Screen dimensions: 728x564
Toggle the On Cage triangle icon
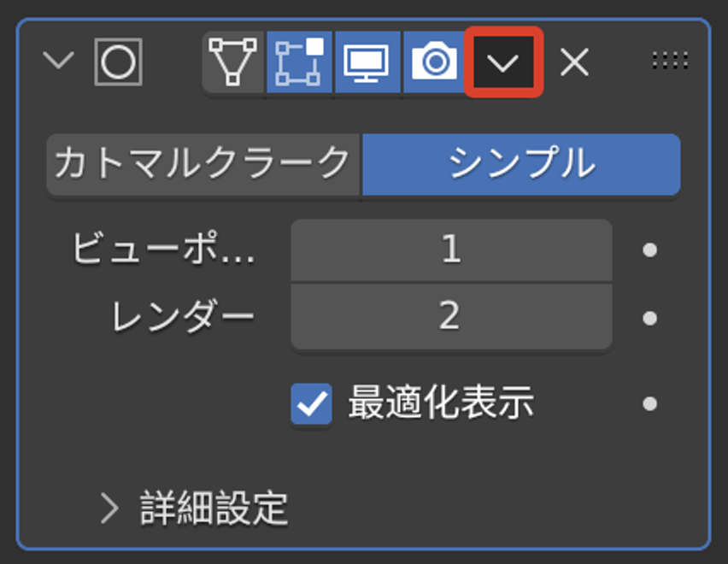233,62
